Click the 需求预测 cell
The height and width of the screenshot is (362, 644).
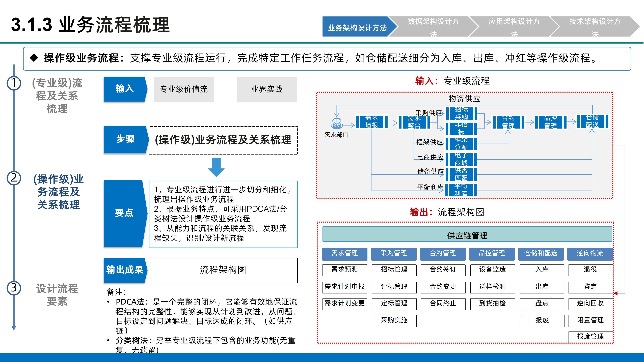click(344, 270)
